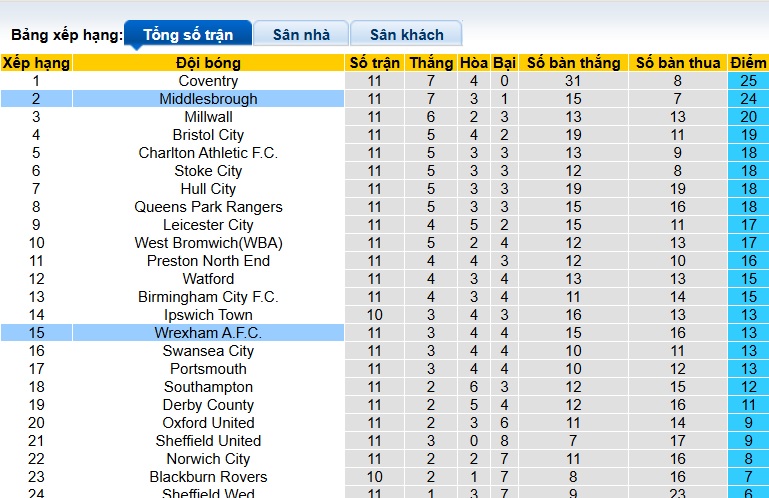Open Queens Park Rangers link
The width and height of the screenshot is (769, 498).
(x=208, y=207)
